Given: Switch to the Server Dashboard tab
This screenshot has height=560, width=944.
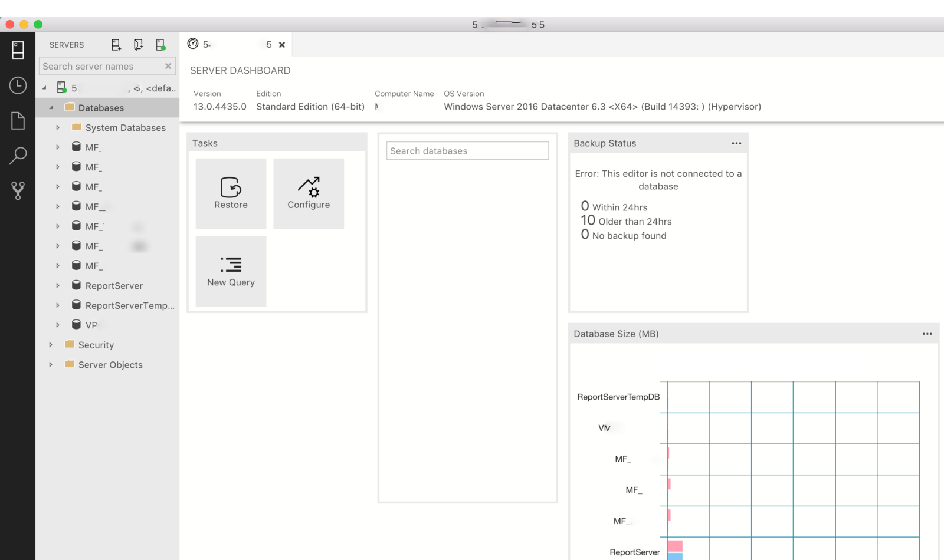Looking at the screenshot, I should click(230, 44).
